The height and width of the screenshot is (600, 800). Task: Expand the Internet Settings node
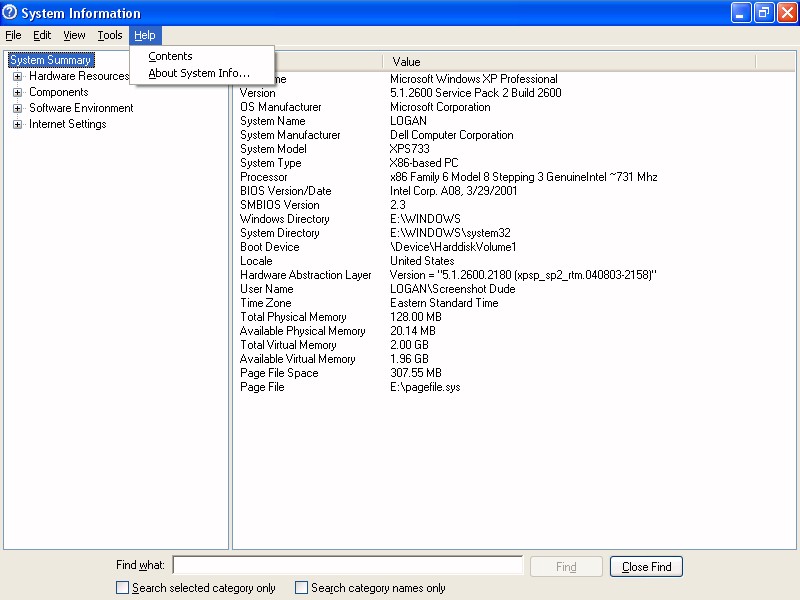pos(17,124)
